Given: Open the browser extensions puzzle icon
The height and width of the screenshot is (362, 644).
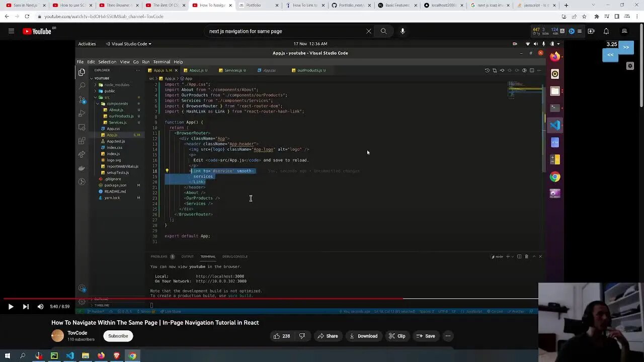Looking at the screenshot, I should point(596,17).
